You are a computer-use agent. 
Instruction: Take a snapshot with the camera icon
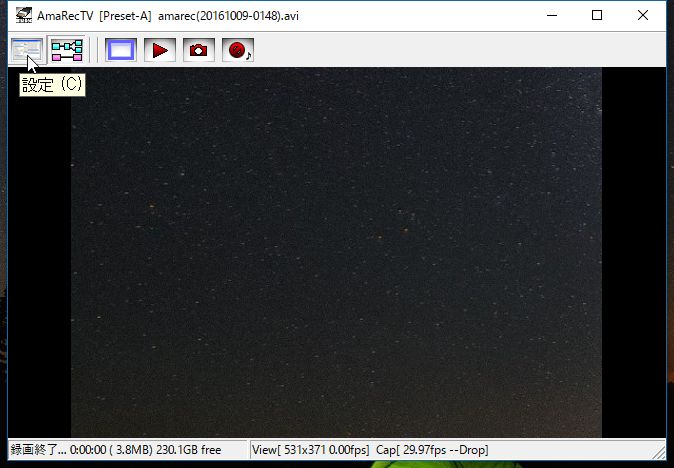coord(199,50)
